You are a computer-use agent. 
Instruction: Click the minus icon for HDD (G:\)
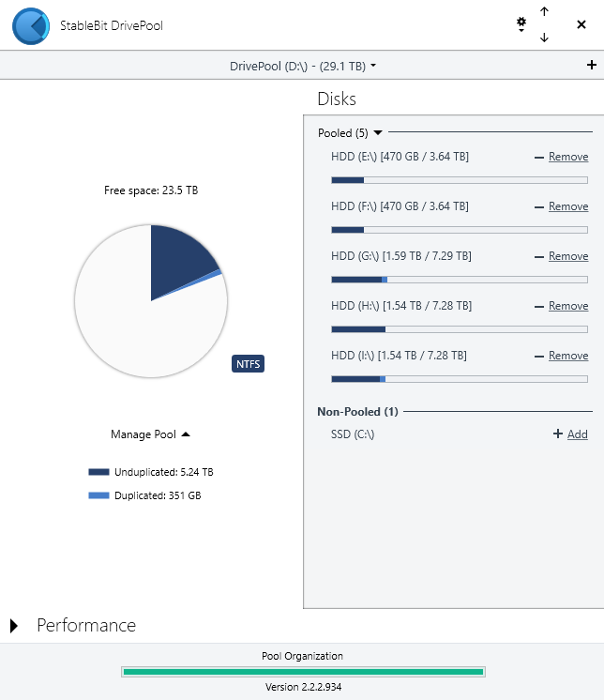[x=539, y=257]
